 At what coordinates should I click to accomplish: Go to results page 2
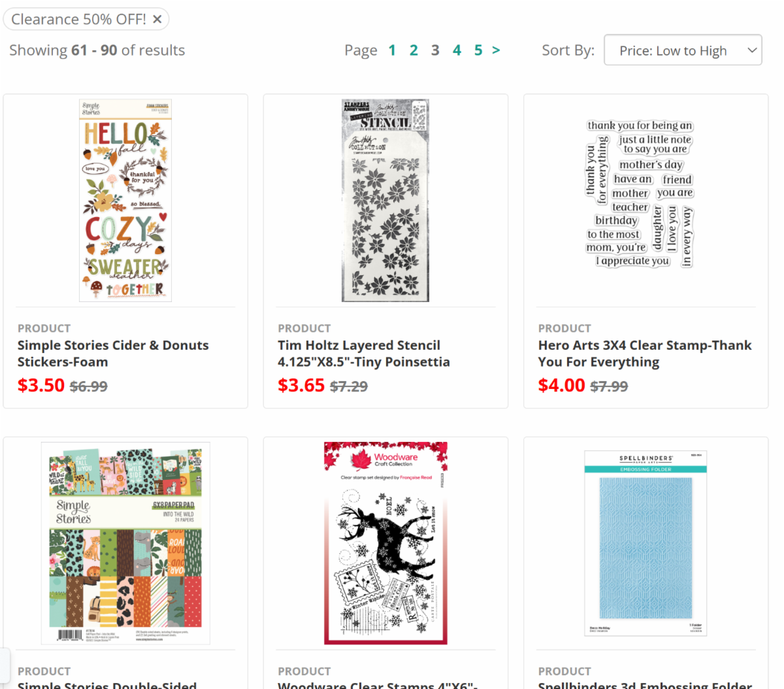pos(414,50)
